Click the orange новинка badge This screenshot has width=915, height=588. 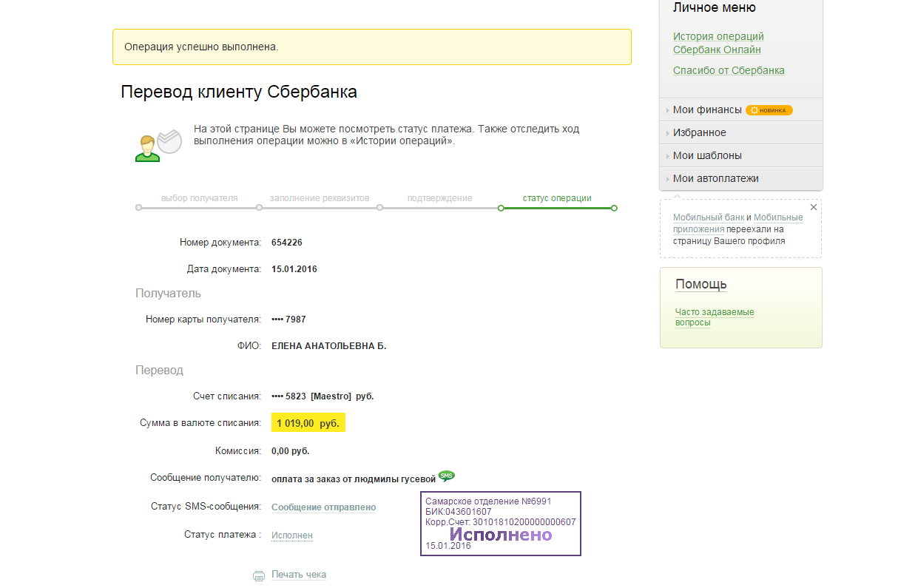click(x=769, y=110)
